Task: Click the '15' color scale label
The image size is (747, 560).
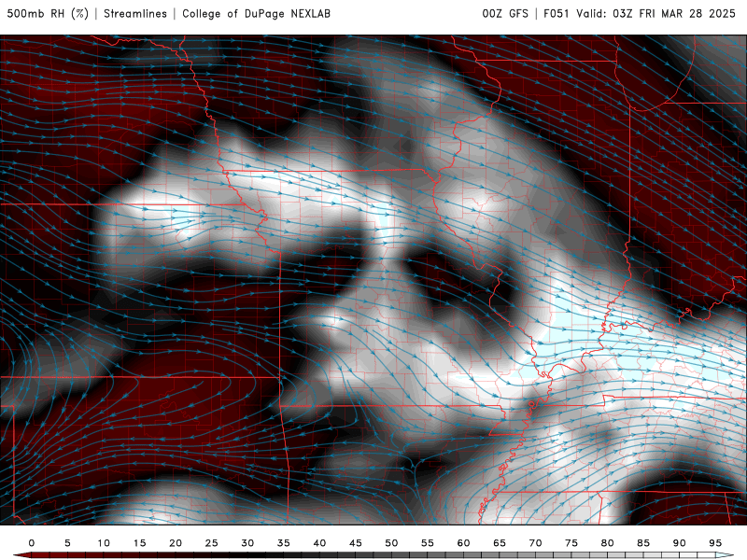Action: click(x=139, y=543)
